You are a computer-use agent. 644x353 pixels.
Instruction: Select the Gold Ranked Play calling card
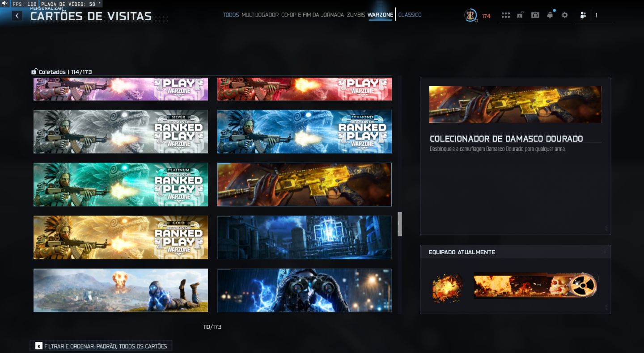(x=121, y=237)
